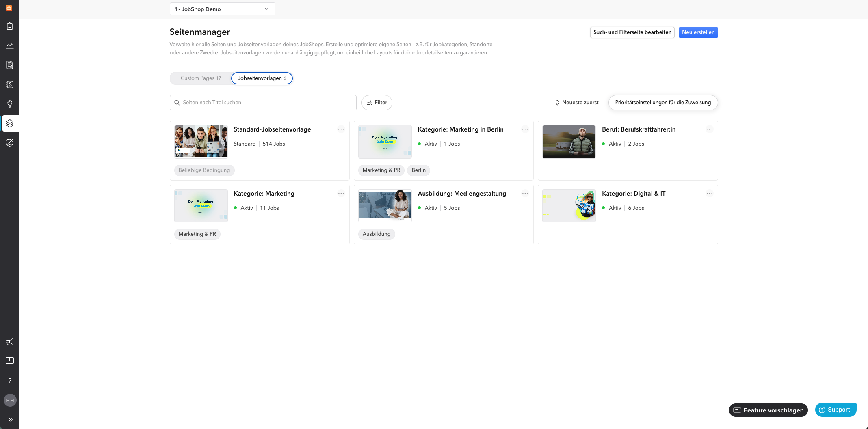The image size is (868, 429).
Task: Open the help question mark icon
Action: click(x=10, y=381)
